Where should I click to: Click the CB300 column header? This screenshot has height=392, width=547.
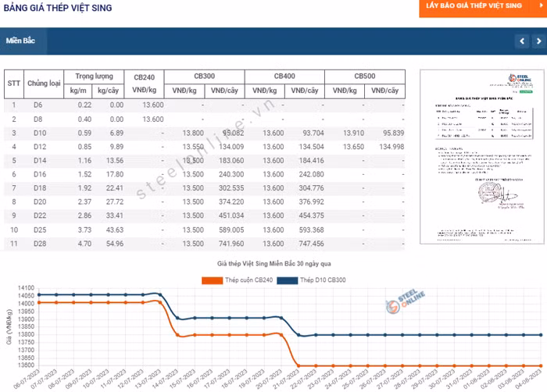tap(204, 77)
